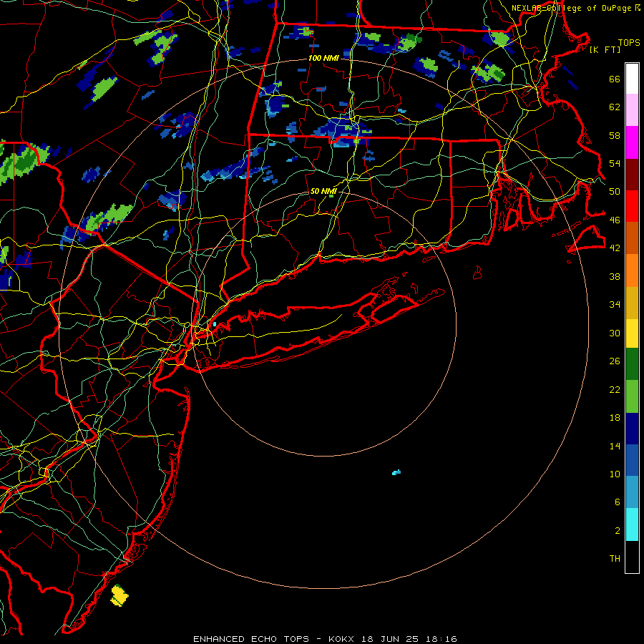The width and height of the screenshot is (644, 644).
Task: Click the "18 JUN 25" date text
Action: coord(390,639)
